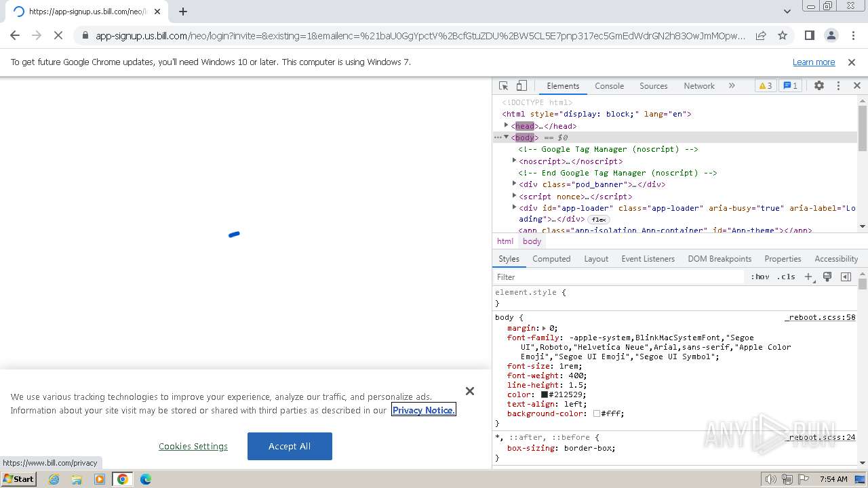Viewport: 868px width, 488px height.
Task: Accept all cookies
Action: tap(290, 446)
